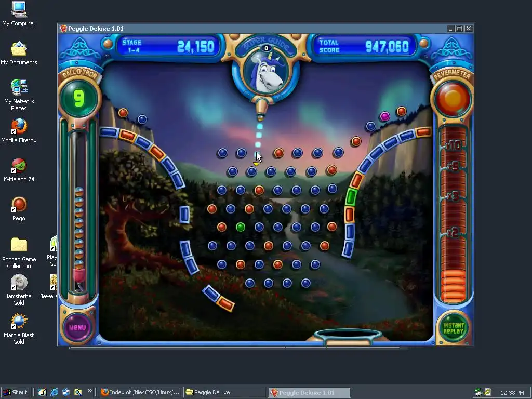532x399 pixels.
Task: Expand the quick launch chevron
Action: (89, 391)
